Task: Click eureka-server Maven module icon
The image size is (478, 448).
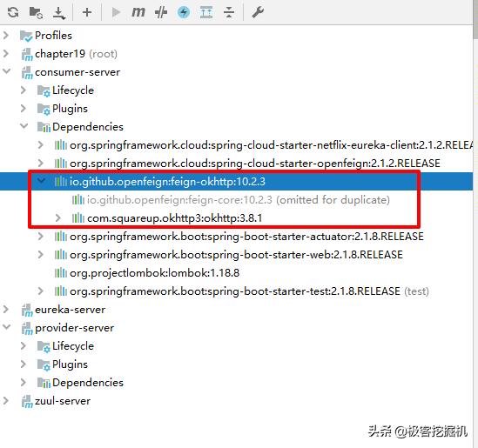Action: (27, 310)
